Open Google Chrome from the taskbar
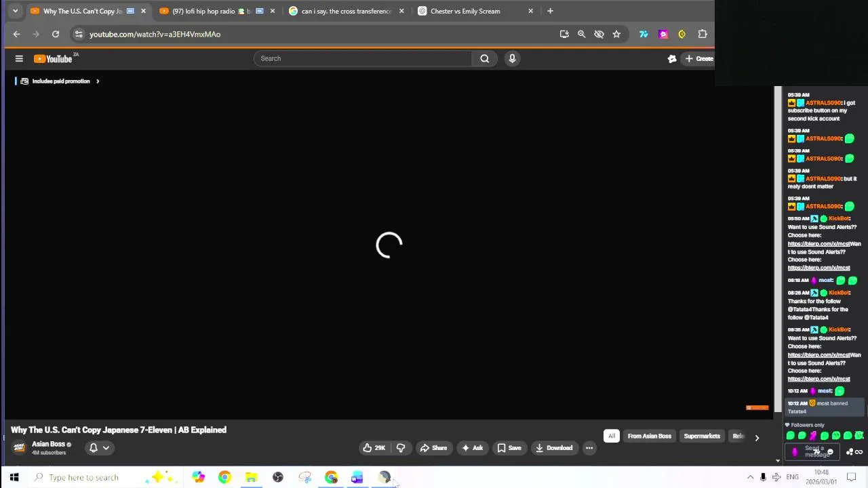This screenshot has width=868, height=488. click(x=224, y=477)
